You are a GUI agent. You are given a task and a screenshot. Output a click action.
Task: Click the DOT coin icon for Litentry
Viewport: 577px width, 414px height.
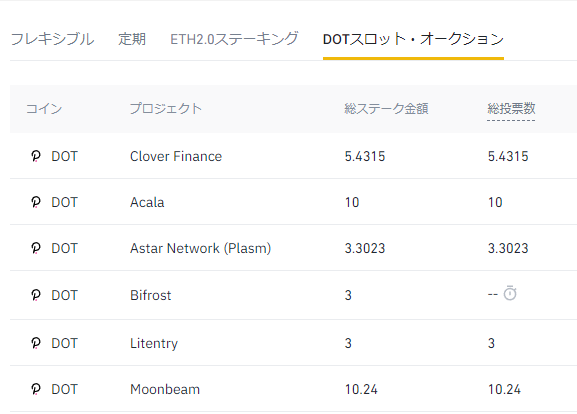coord(36,343)
